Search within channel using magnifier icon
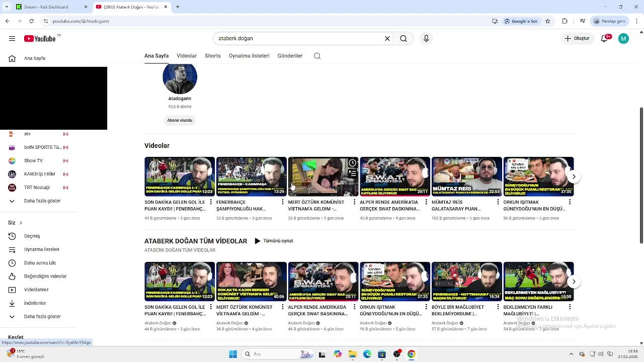Viewport: 644px width, 362px height. (317, 56)
